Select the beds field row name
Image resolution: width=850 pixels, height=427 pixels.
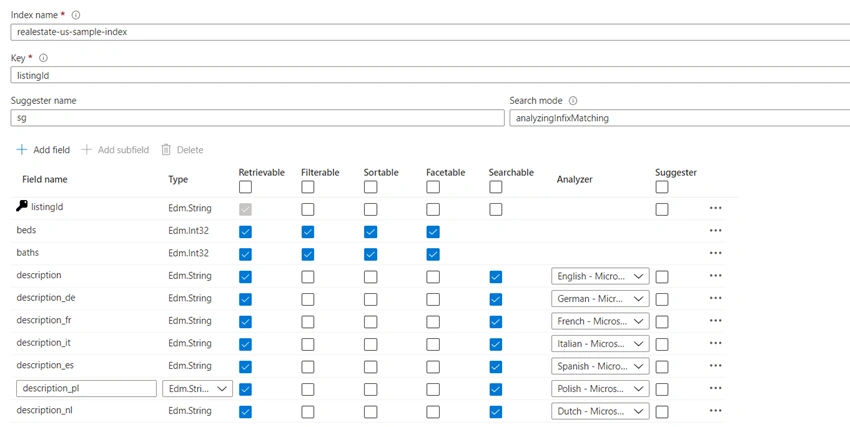[x=26, y=230]
